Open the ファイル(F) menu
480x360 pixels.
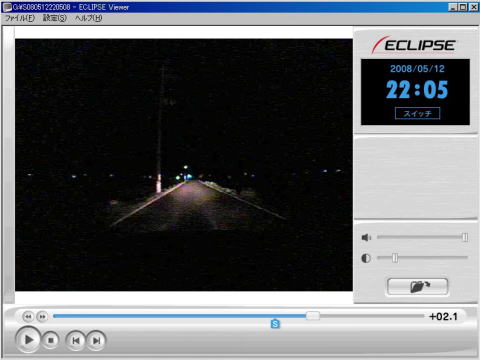click(20, 18)
